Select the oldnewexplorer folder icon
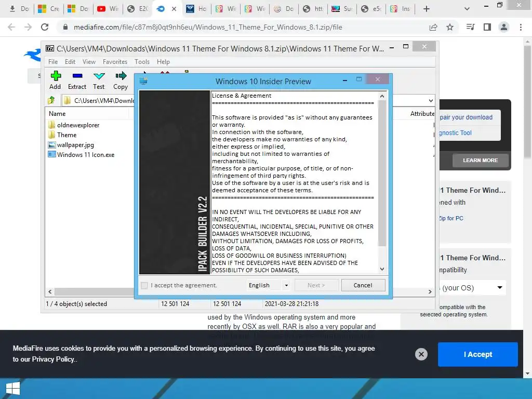The height and width of the screenshot is (399, 532). 51,125
